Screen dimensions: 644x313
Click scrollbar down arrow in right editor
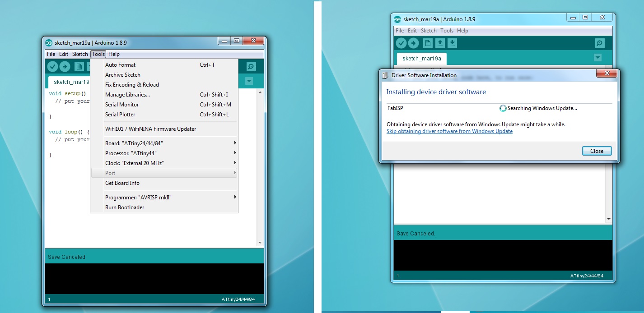(x=609, y=219)
